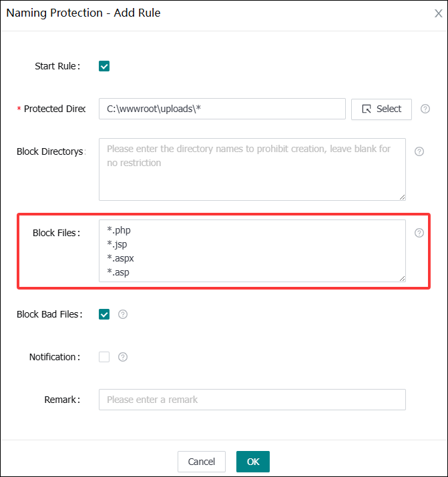The height and width of the screenshot is (477, 448).
Task: Click inside the Block Files text area
Action: click(x=252, y=250)
